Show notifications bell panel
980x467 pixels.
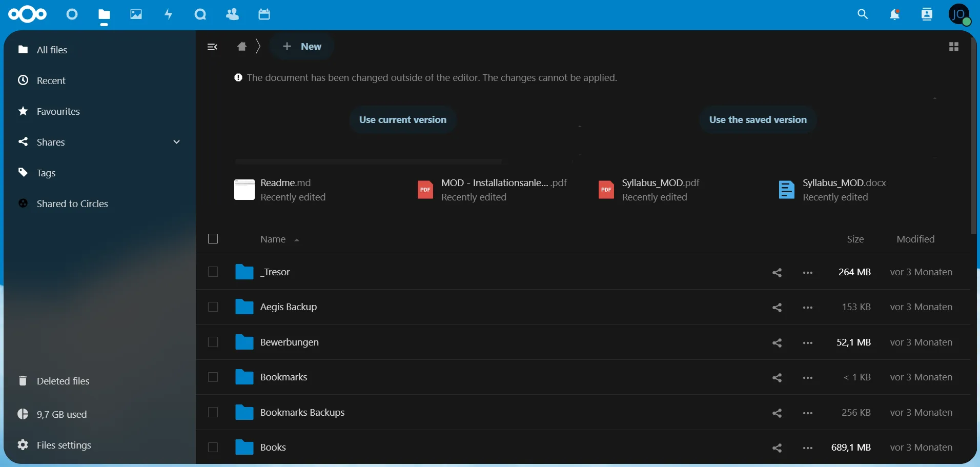tap(895, 15)
